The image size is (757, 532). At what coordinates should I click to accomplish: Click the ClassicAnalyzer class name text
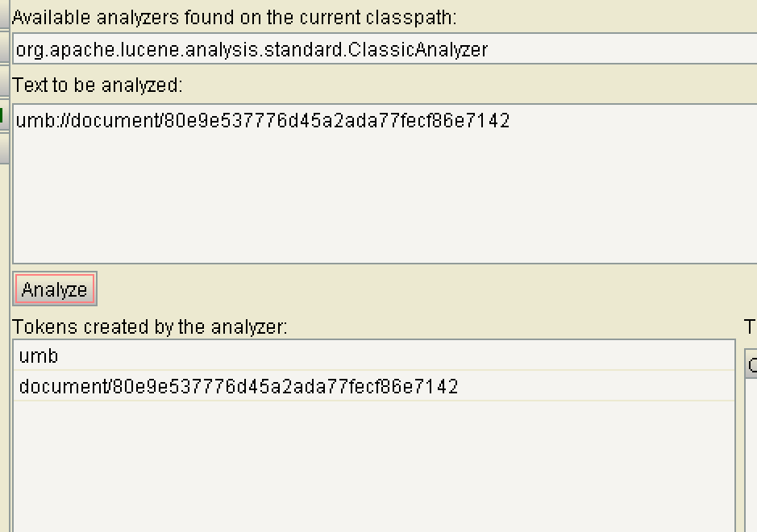coord(252,50)
